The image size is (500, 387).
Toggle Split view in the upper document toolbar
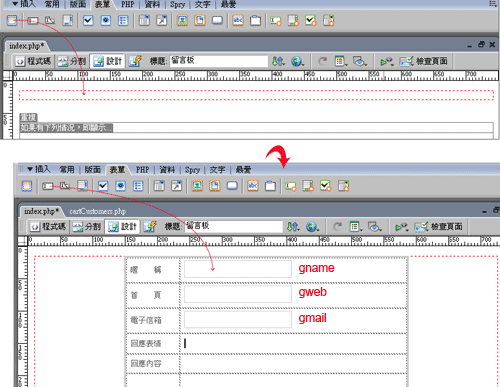(x=72, y=61)
